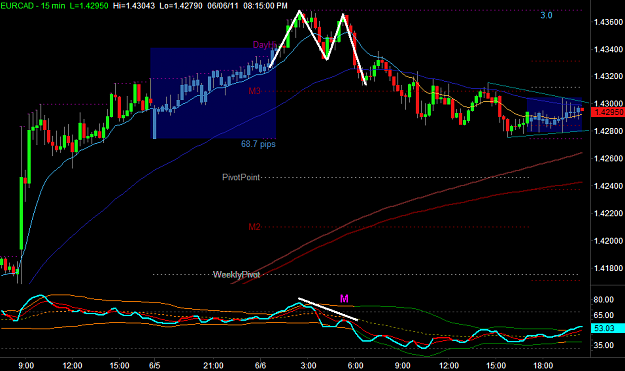Click the 18:00 time axis label
This screenshot has width=625, height=371.
(543, 365)
